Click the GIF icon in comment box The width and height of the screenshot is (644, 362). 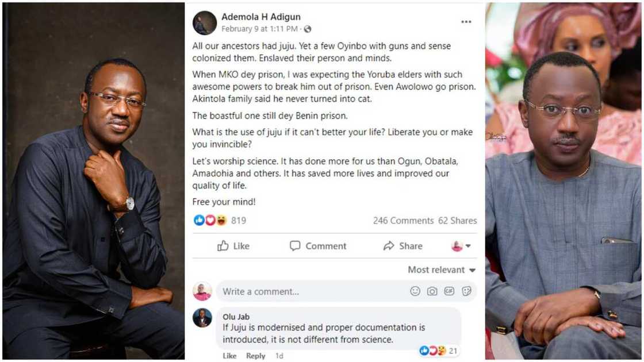coord(449,291)
